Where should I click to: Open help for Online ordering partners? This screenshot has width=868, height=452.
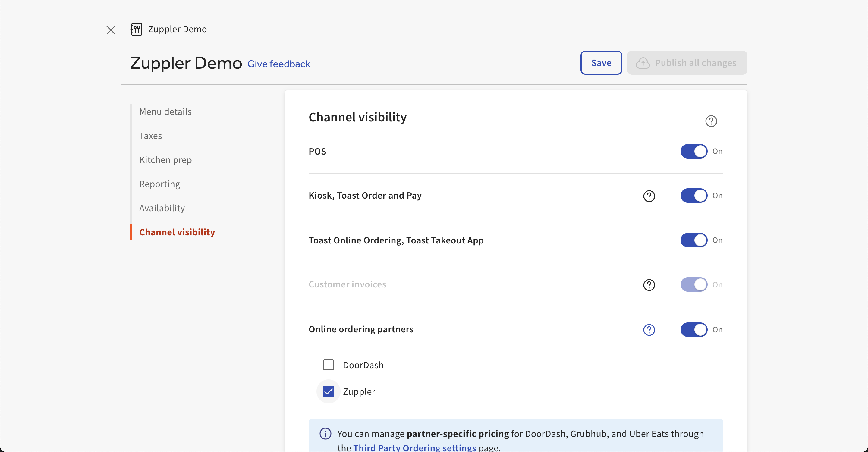649,329
